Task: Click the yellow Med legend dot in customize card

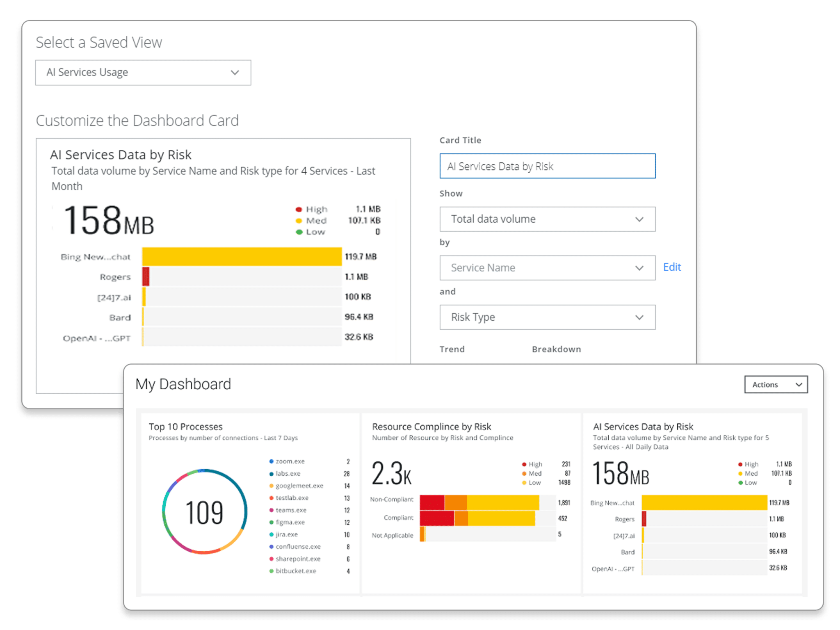Action: point(299,221)
